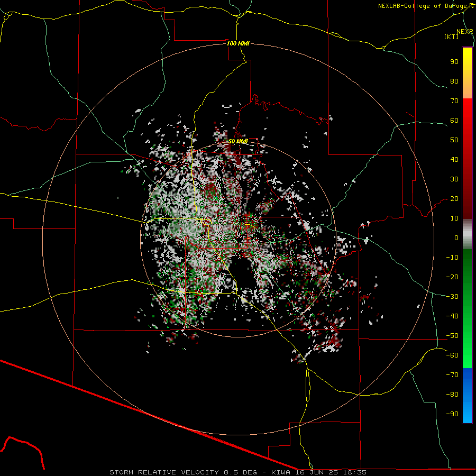Click the -50 knot scale label

click(452, 335)
